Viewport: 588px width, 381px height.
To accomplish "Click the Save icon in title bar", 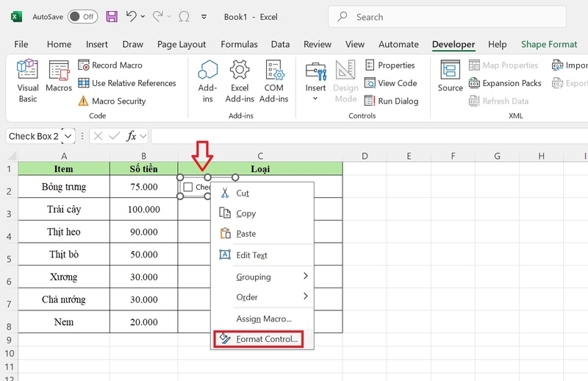I will click(112, 16).
